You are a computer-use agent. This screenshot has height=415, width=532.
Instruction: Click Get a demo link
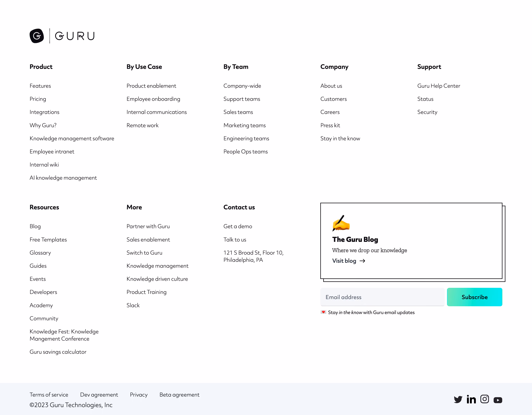(x=238, y=226)
